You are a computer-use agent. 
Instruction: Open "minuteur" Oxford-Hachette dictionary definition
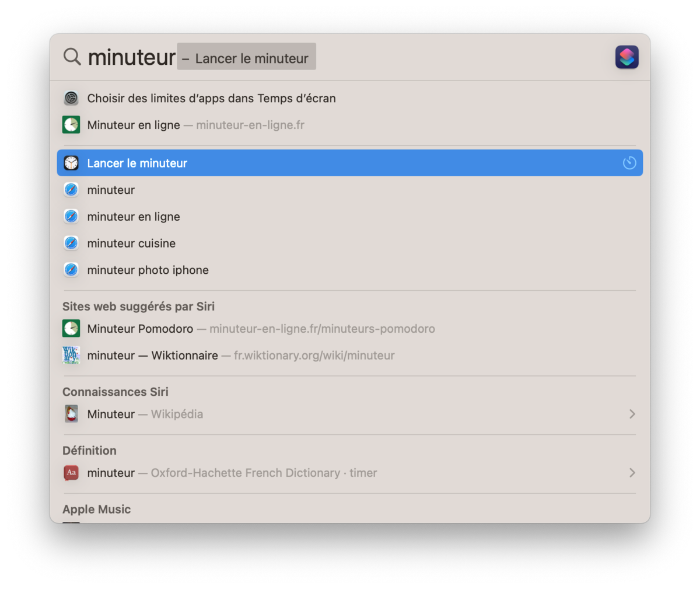tap(350, 473)
